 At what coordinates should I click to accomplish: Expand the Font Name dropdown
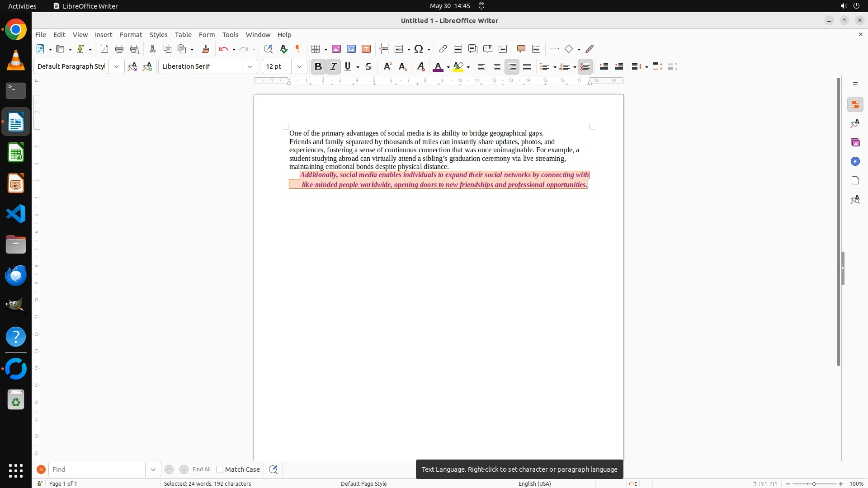pyautogui.click(x=250, y=66)
